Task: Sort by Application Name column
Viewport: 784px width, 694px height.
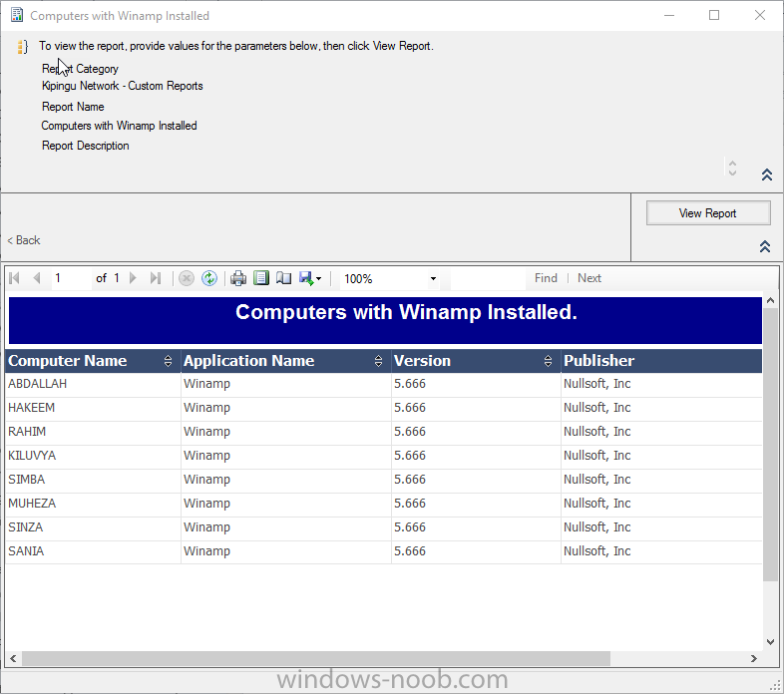Action: tap(379, 361)
